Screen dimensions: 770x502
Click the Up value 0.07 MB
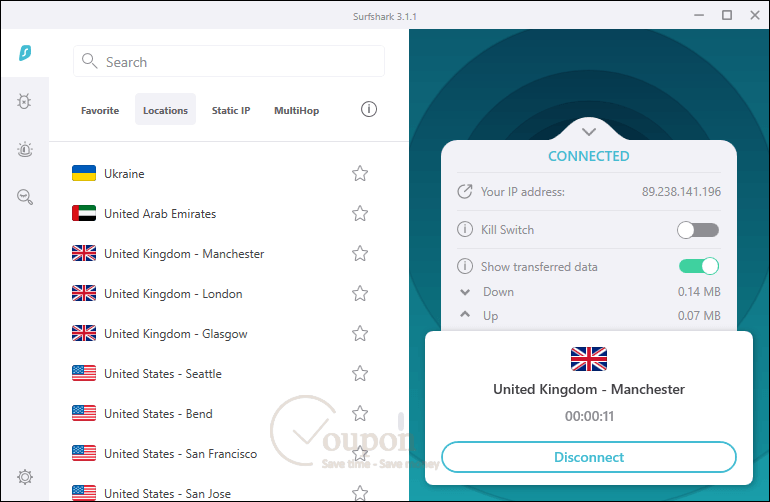click(x=699, y=315)
